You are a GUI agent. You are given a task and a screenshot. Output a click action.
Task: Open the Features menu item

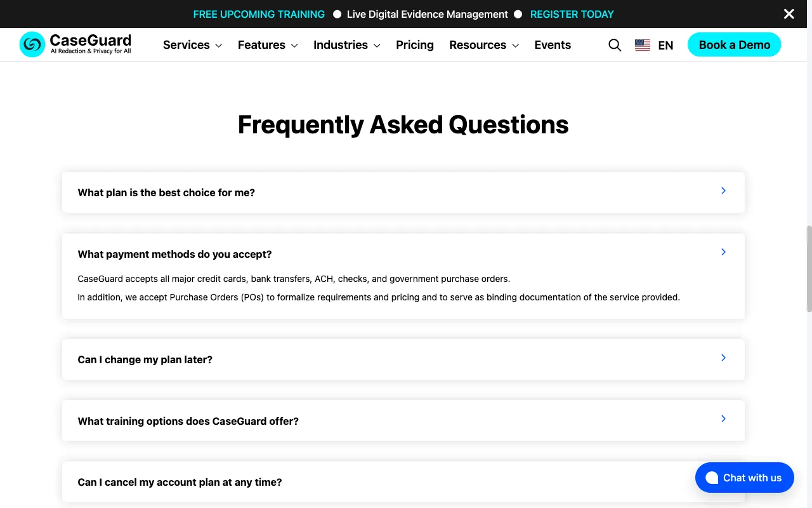tap(261, 45)
